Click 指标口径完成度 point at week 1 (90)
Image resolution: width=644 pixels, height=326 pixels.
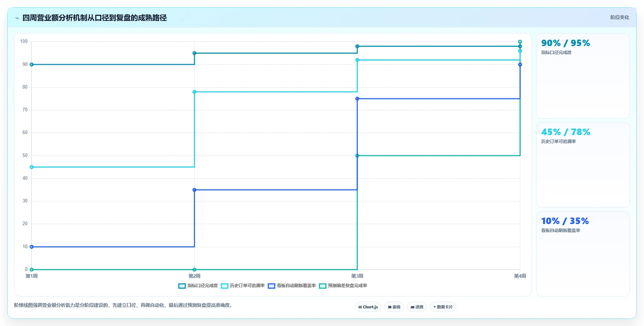[x=32, y=64]
